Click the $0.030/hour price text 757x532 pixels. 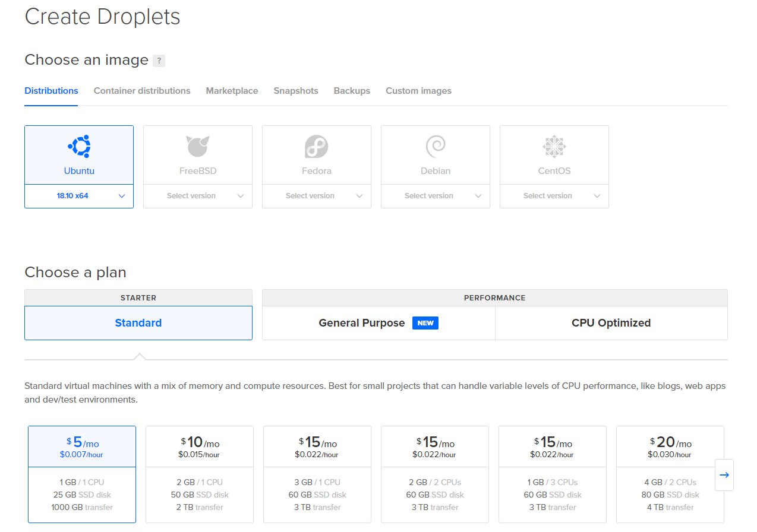pos(670,455)
